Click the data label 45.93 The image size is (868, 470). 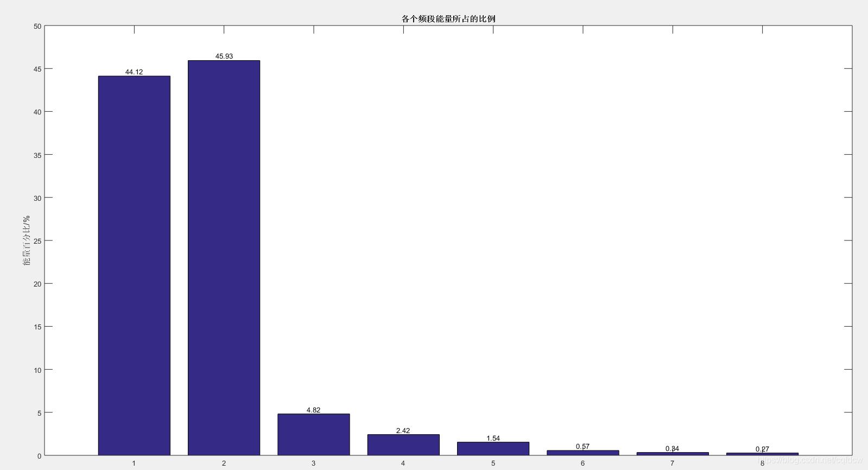click(x=224, y=56)
